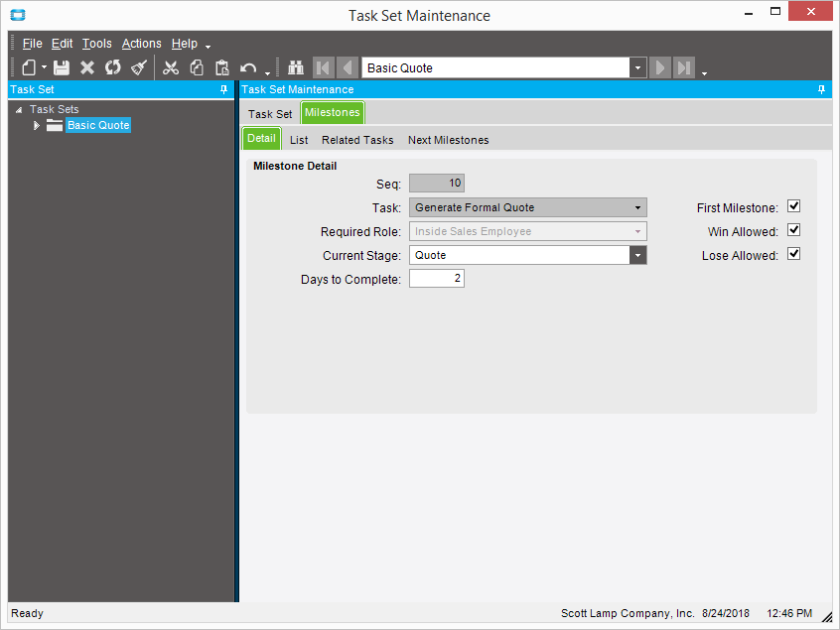Open the Basic Quote navigation dropdown
840x630 pixels.
tap(637, 68)
